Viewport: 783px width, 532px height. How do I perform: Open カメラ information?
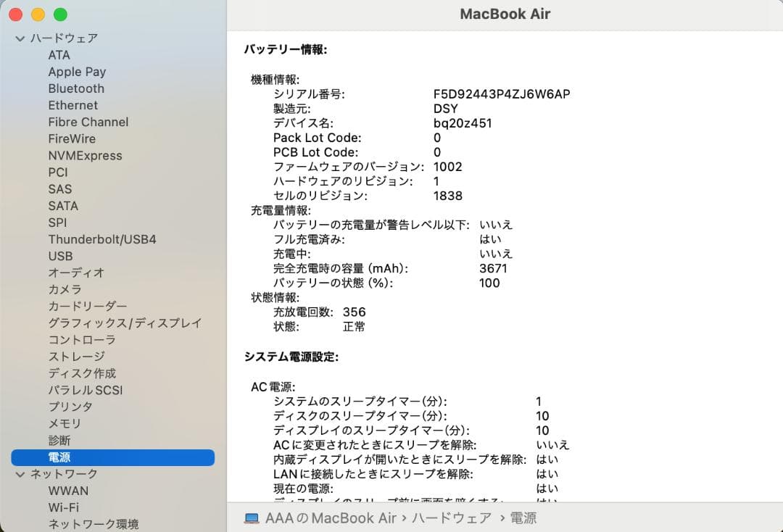pyautogui.click(x=65, y=289)
